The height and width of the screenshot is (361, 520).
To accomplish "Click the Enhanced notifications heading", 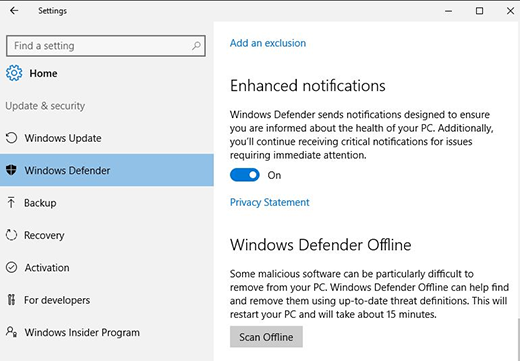I will tap(307, 86).
